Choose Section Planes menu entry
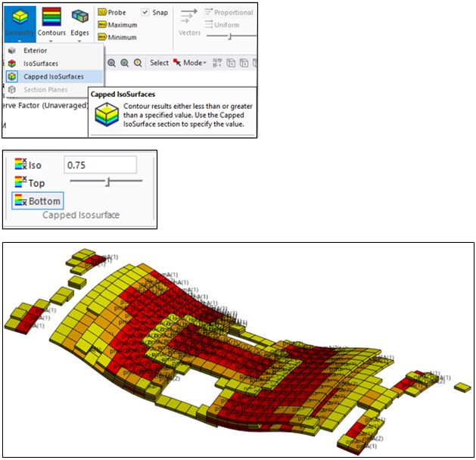Image resolution: width=476 pixels, height=460 pixels. tap(54, 89)
